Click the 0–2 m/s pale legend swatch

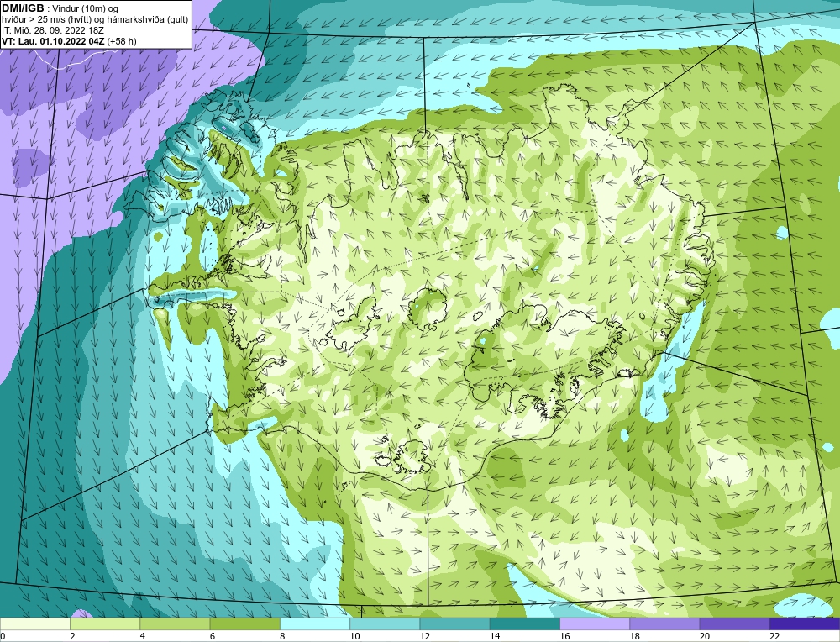[x=35, y=624]
